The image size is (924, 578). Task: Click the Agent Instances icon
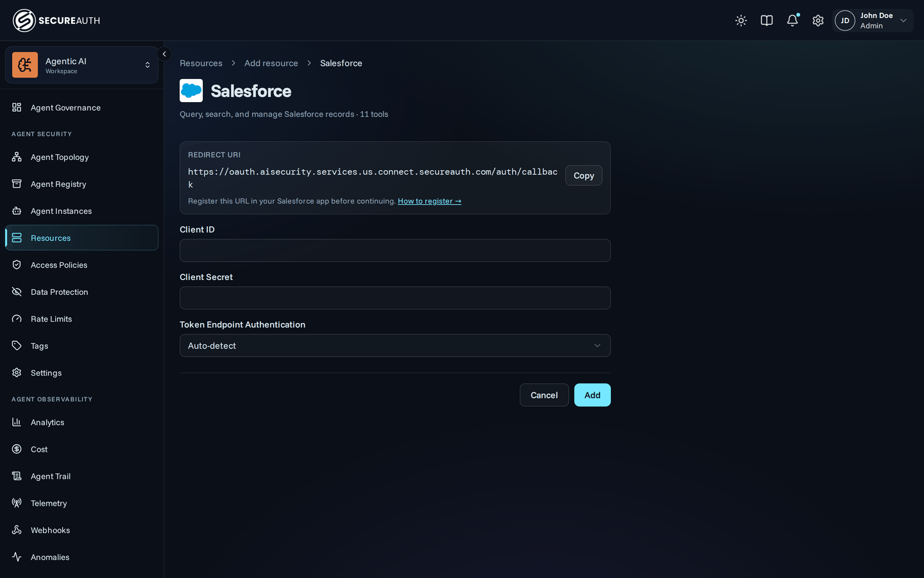[17, 211]
